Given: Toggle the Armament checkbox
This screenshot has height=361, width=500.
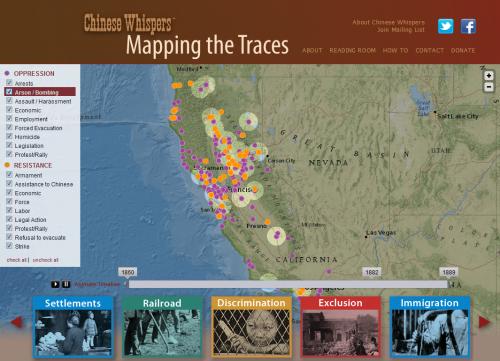Looking at the screenshot, I should pos(9,175).
